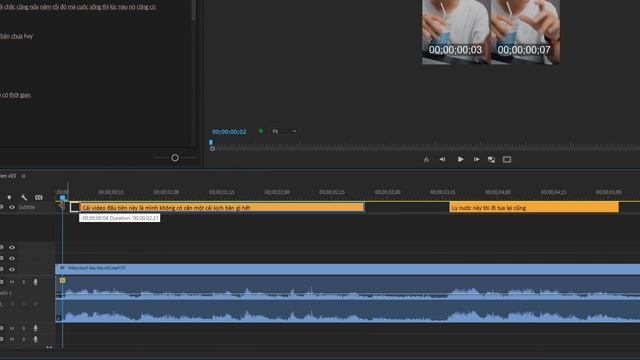Click the text panel vertical scrollbar
Viewport: 640px width, 360px height.
tap(193, 11)
